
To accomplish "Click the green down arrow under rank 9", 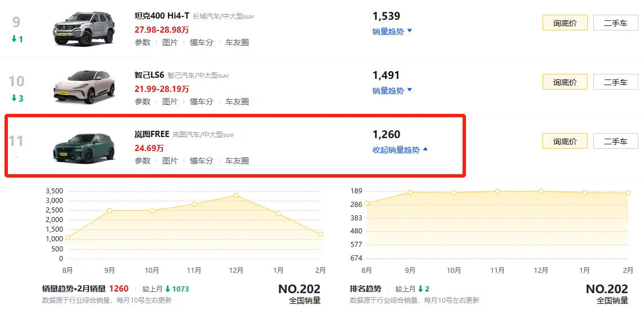I will point(14,39).
